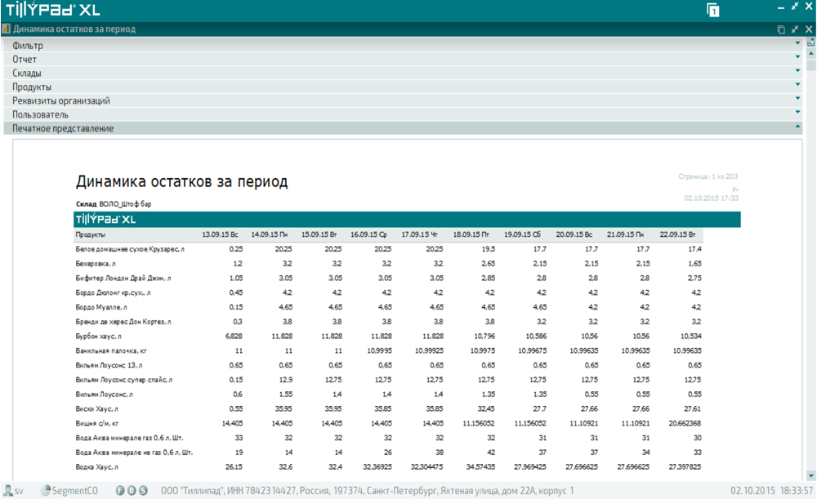Expand the Склады section

[x=797, y=73]
